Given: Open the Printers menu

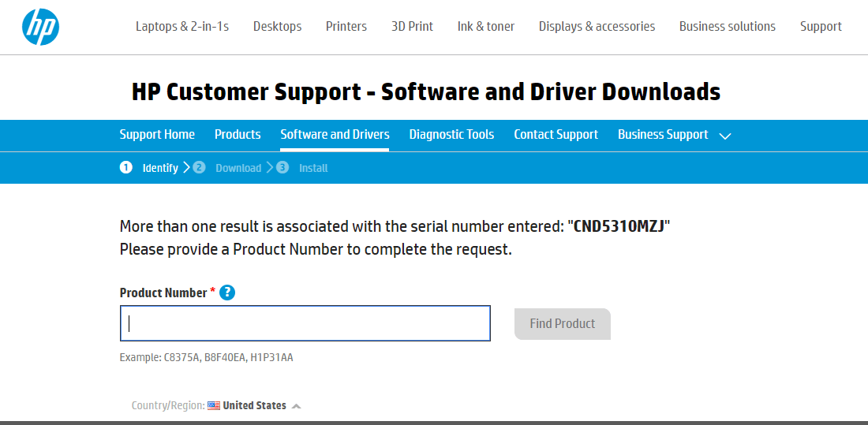Looking at the screenshot, I should [346, 26].
